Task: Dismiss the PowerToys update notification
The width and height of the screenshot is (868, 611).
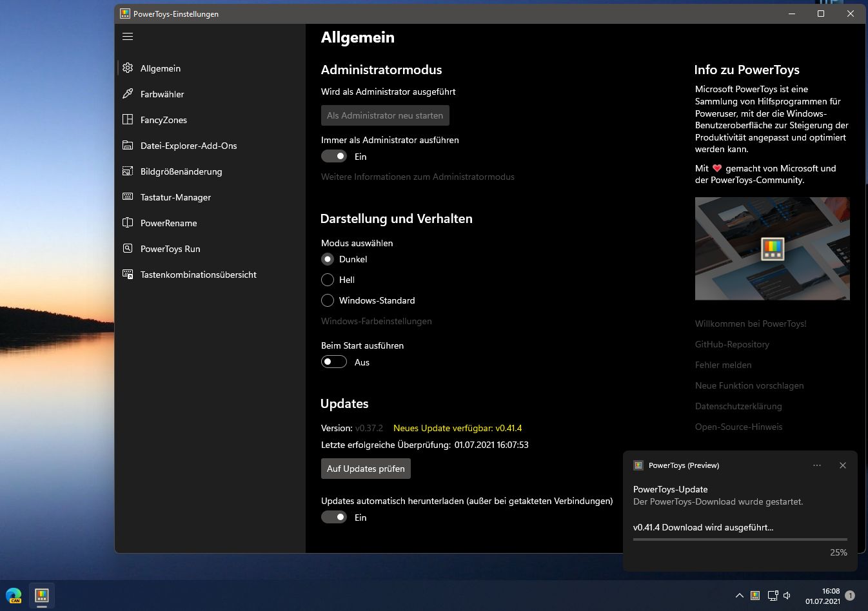Action: (x=842, y=465)
